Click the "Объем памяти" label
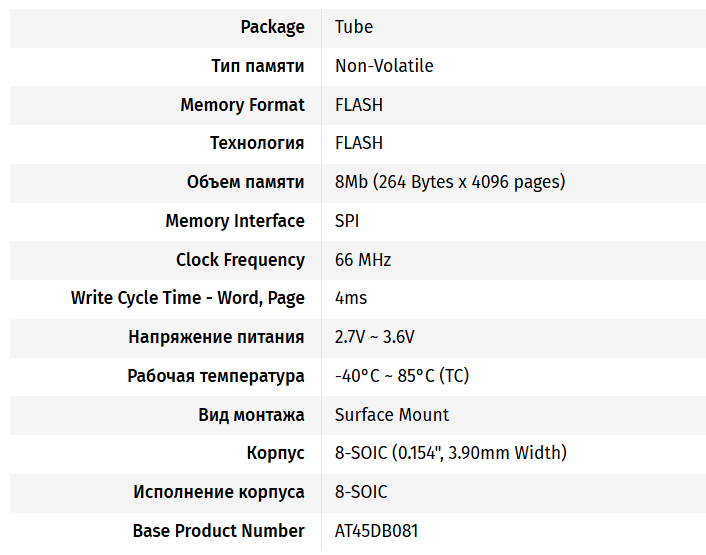The height and width of the screenshot is (555, 706). click(245, 182)
